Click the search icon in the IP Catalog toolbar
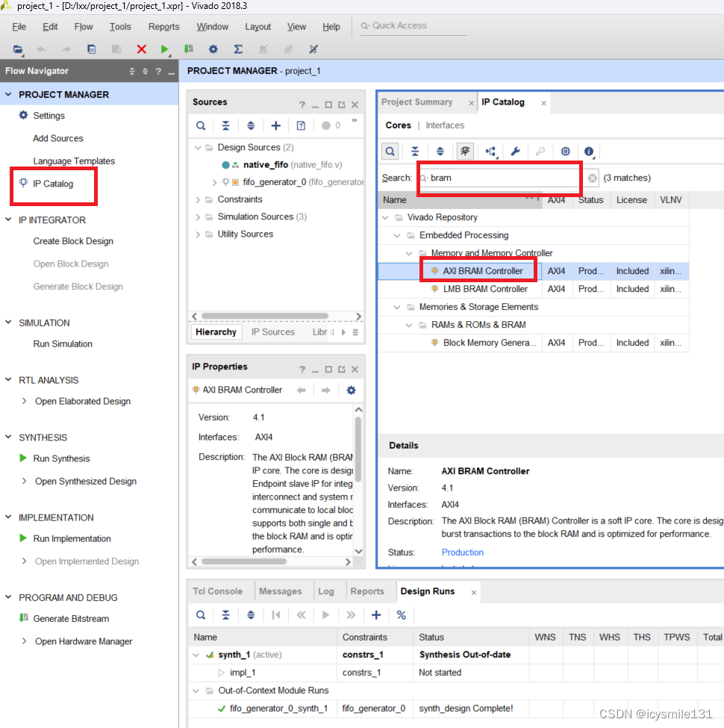The image size is (724, 728). pos(390,152)
